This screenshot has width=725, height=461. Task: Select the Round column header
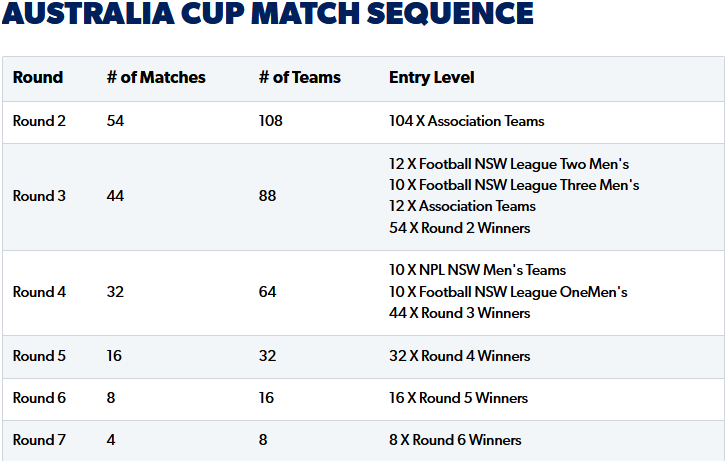(38, 77)
